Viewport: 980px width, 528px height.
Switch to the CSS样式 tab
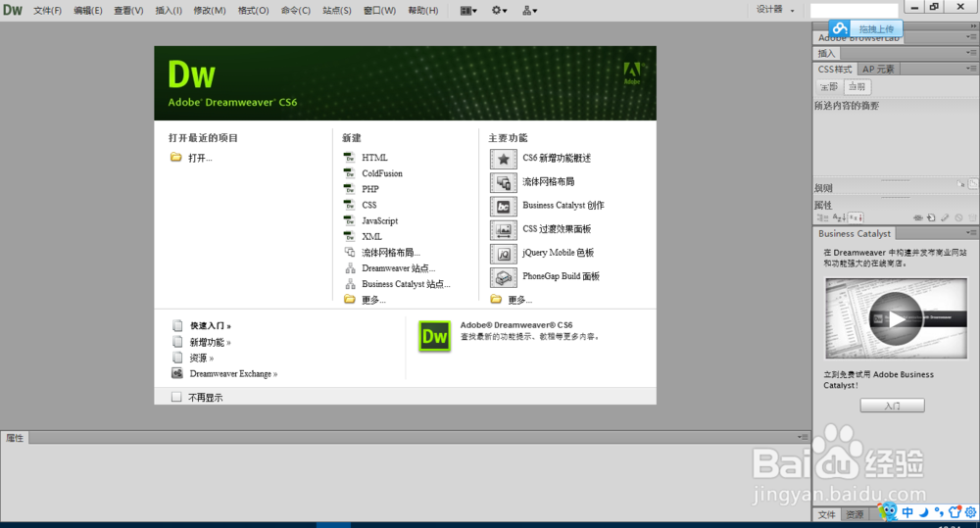(x=835, y=69)
